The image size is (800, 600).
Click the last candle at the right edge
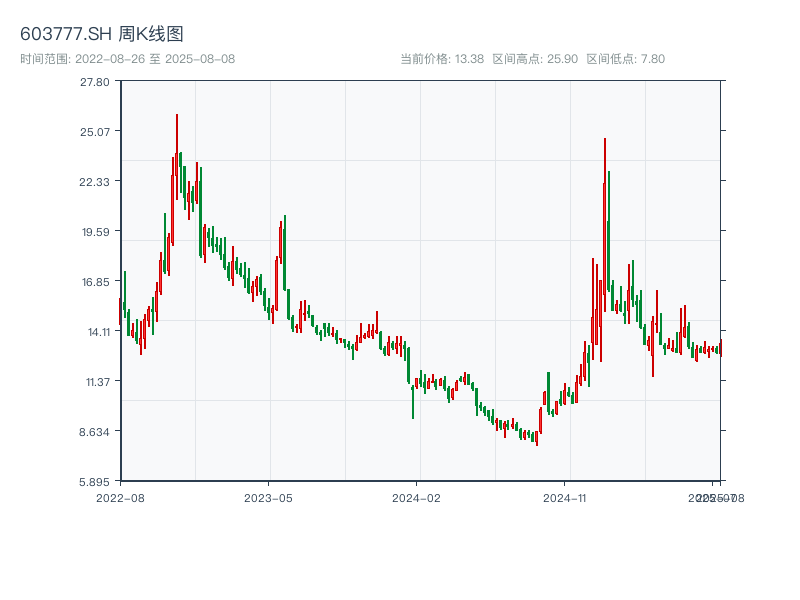pyautogui.click(x=721, y=348)
